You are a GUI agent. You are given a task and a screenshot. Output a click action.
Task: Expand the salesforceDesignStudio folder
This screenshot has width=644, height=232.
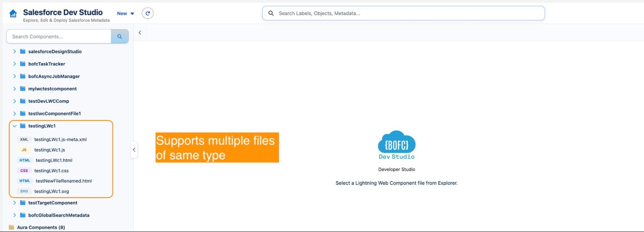pyautogui.click(x=14, y=51)
